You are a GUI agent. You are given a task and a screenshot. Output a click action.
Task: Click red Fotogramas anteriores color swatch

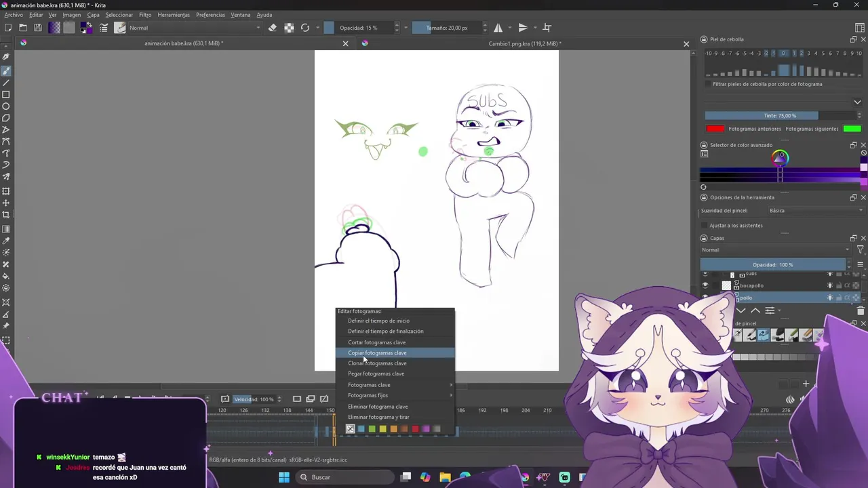point(715,129)
